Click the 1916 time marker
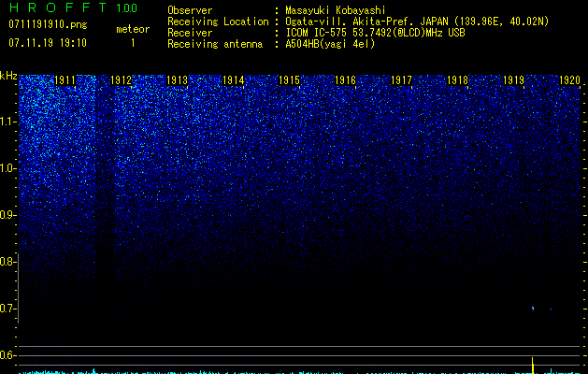Viewport: 588px width, 374px height. (345, 80)
